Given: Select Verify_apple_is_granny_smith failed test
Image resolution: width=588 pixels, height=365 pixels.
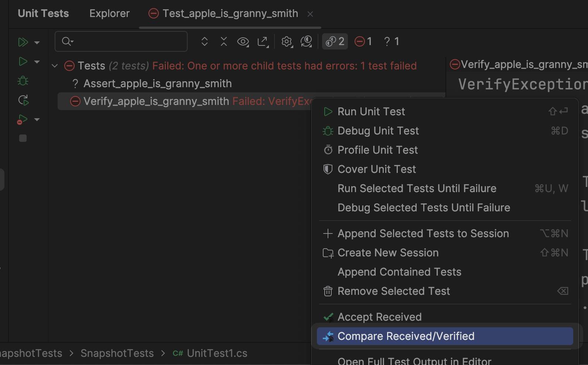Looking at the screenshot, I should 156,101.
